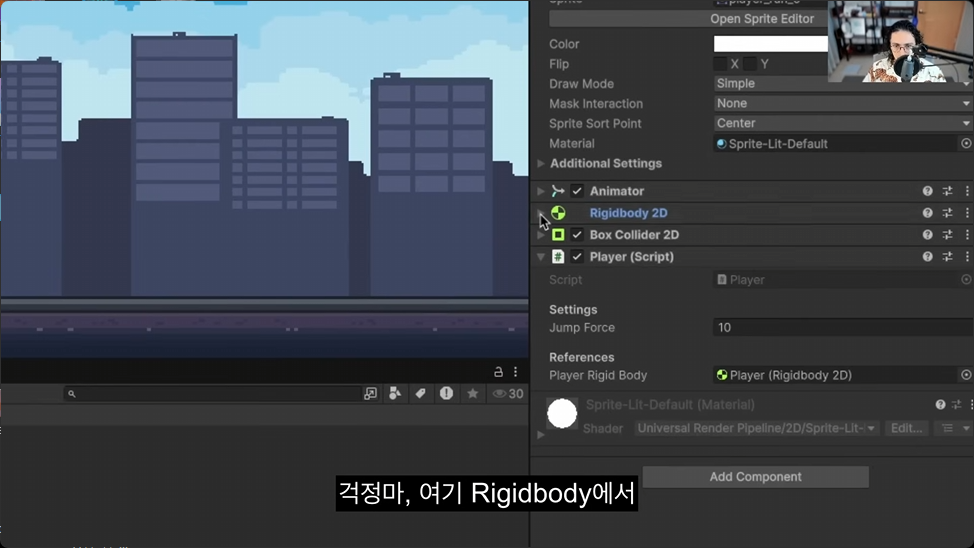This screenshot has height=548, width=974.
Task: Open the Shader dropdown
Action: 757,428
